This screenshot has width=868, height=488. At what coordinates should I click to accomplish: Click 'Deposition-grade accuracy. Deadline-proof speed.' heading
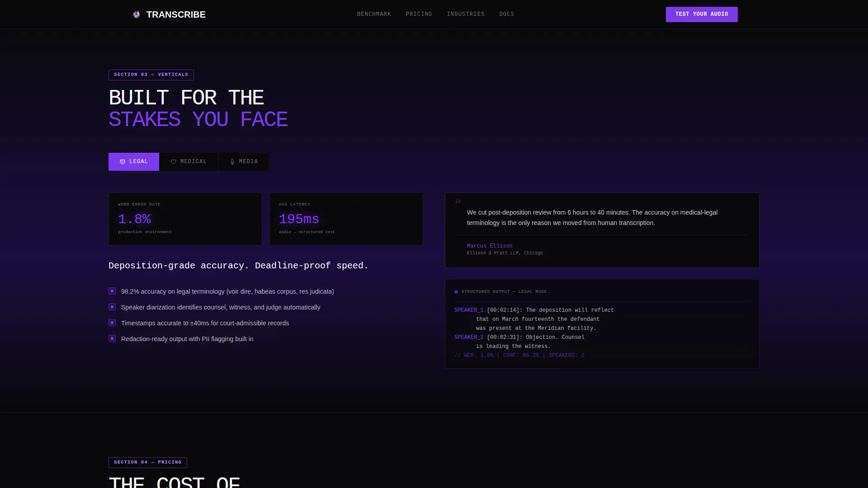(238, 266)
